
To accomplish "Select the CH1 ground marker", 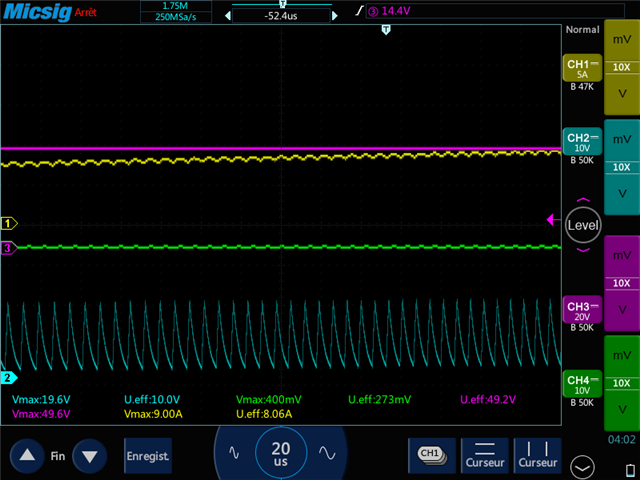I will point(9,223).
